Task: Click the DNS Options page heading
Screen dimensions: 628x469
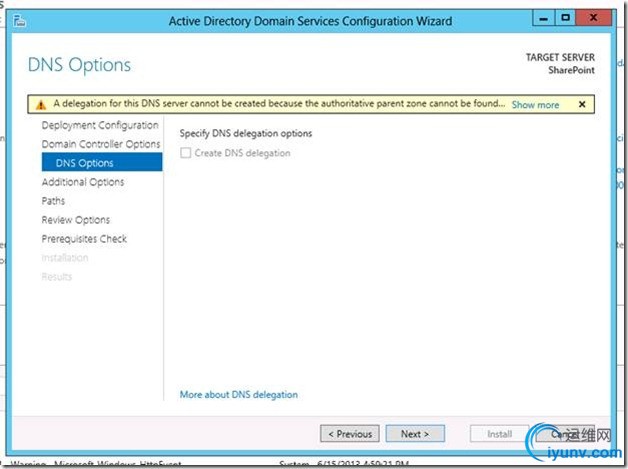Action: [x=79, y=65]
